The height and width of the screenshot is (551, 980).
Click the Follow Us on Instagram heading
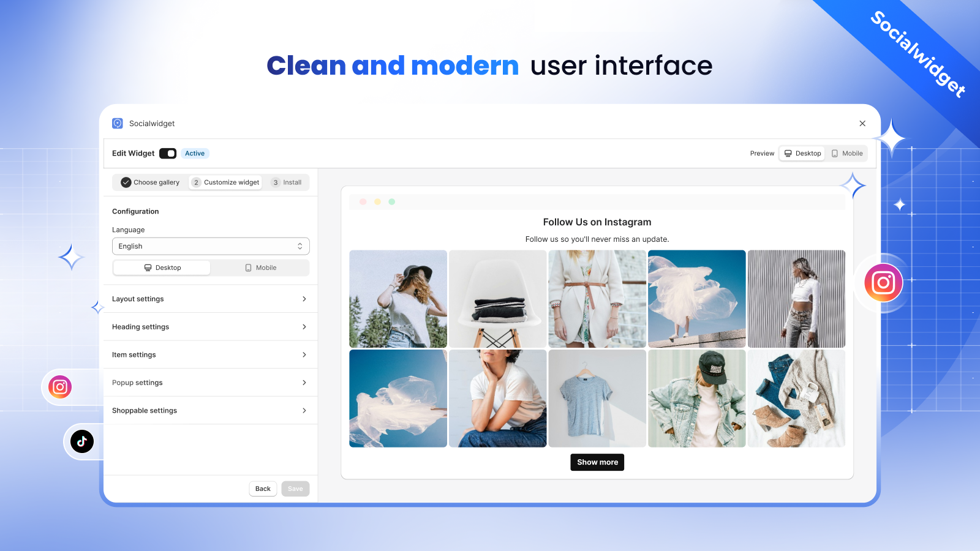(597, 222)
